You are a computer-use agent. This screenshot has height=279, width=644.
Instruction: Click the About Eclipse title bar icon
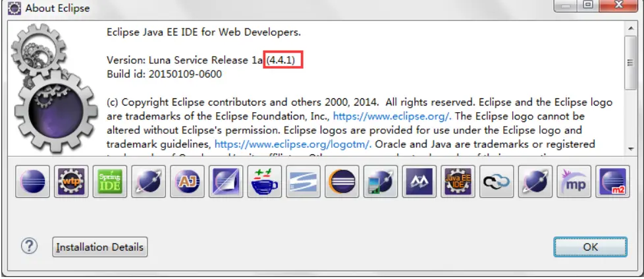14,7
